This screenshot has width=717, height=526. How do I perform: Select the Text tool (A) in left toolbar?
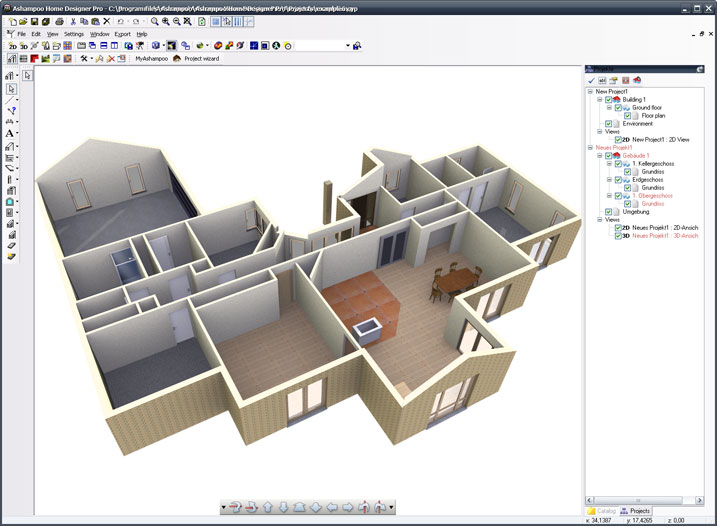coord(10,133)
